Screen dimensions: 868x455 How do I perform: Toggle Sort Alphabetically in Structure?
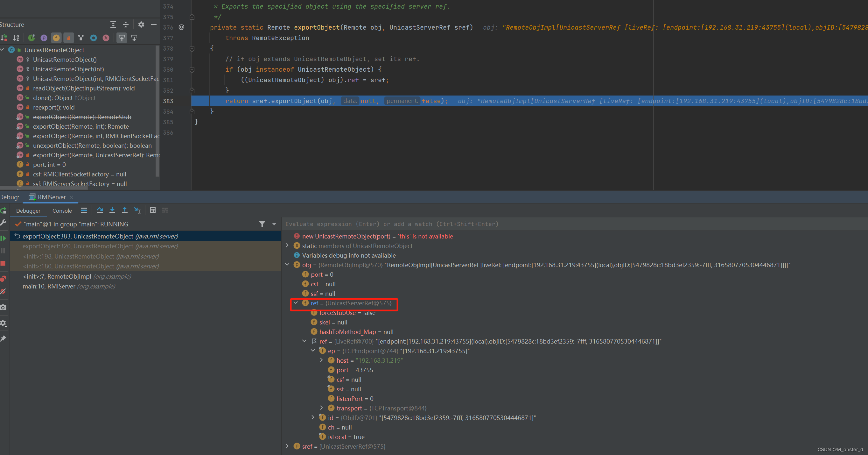coord(16,38)
